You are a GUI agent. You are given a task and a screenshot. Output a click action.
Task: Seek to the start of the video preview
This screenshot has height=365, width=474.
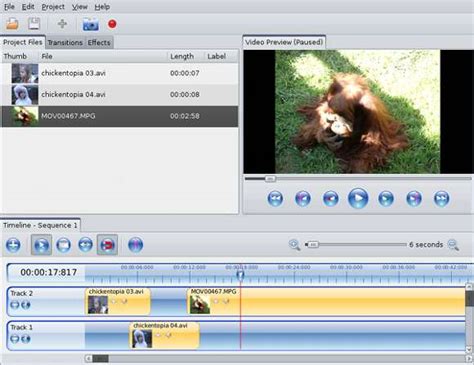pos(275,199)
